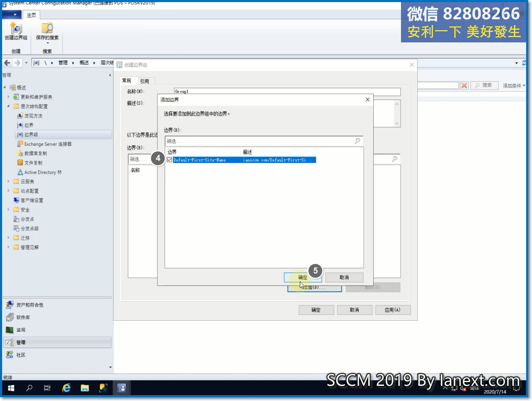This screenshot has width=532, height=401.
Task: Collapse the 概述 tree root
Action: [5, 87]
